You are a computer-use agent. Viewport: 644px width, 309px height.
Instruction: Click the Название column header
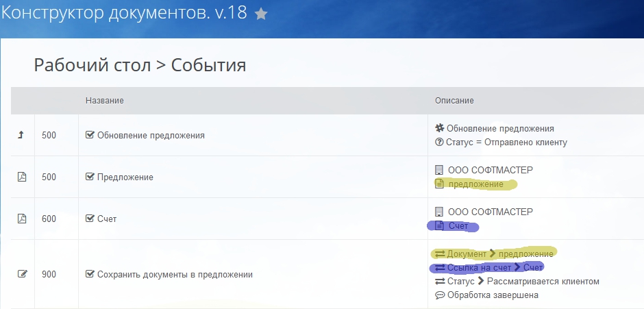(104, 101)
